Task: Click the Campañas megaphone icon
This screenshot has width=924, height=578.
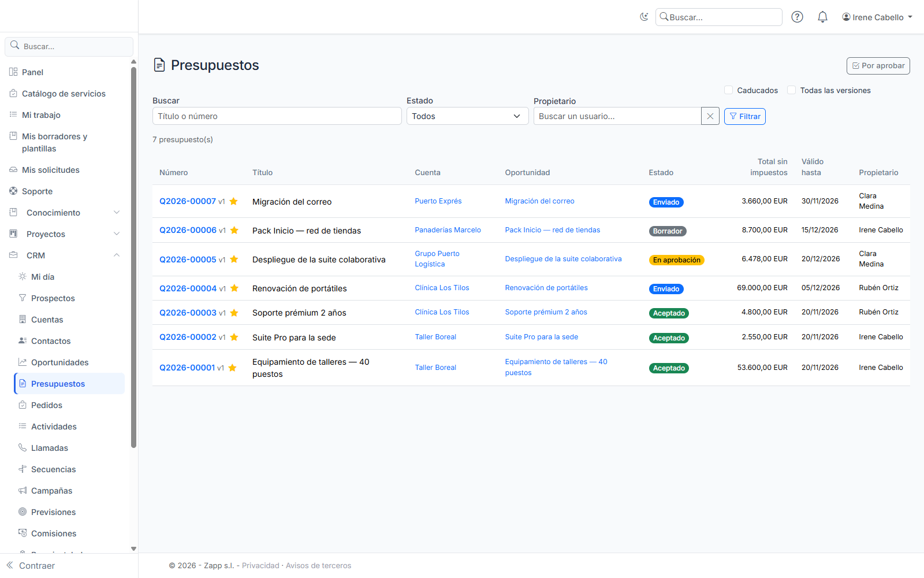Action: tap(23, 490)
